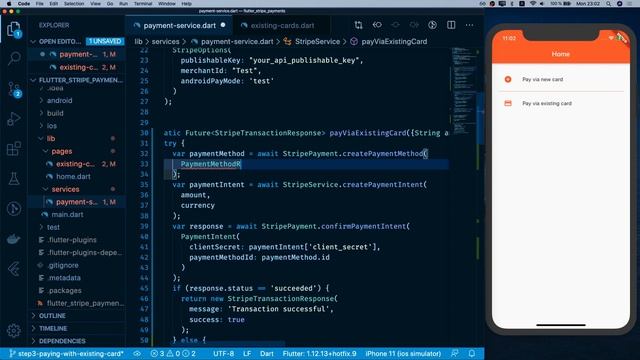Screen dimensions: 640x360
Task: Click Flutter: 1.12.13+hotfix.9 version in status bar
Action: [x=319, y=353]
